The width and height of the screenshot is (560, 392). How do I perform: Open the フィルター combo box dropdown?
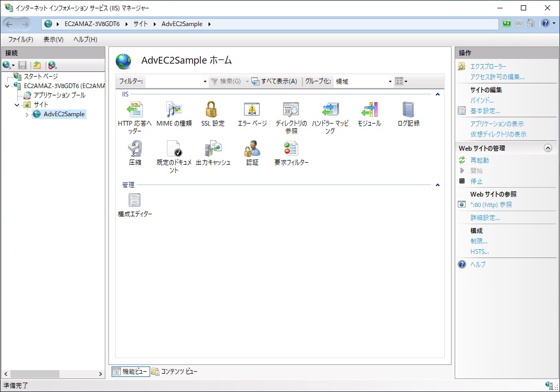coord(205,81)
